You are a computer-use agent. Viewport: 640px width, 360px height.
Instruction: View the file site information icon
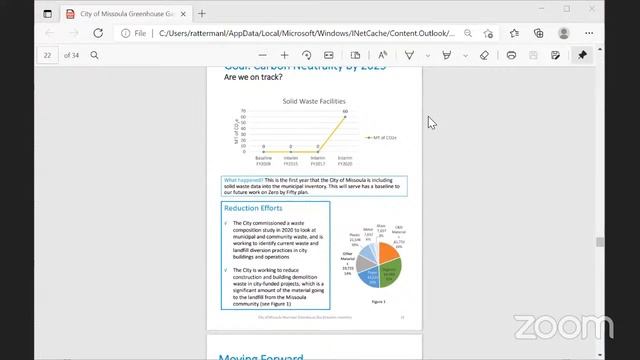pyautogui.click(x=125, y=33)
